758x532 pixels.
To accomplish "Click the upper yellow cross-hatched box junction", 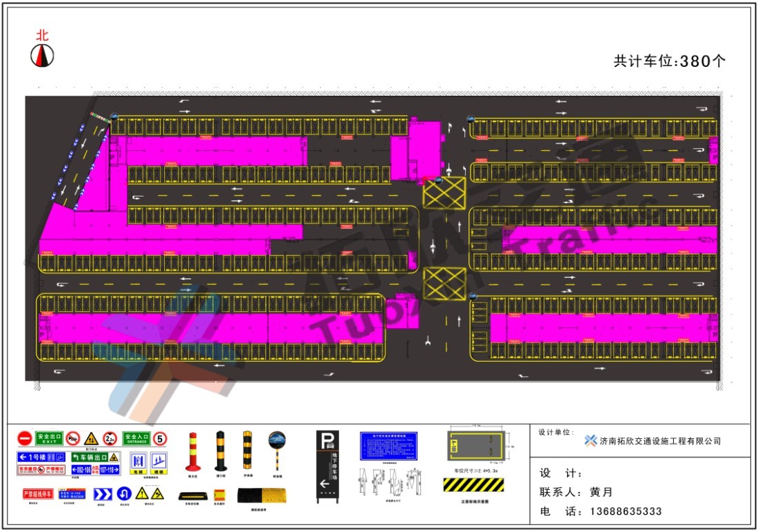I will 444,192.
